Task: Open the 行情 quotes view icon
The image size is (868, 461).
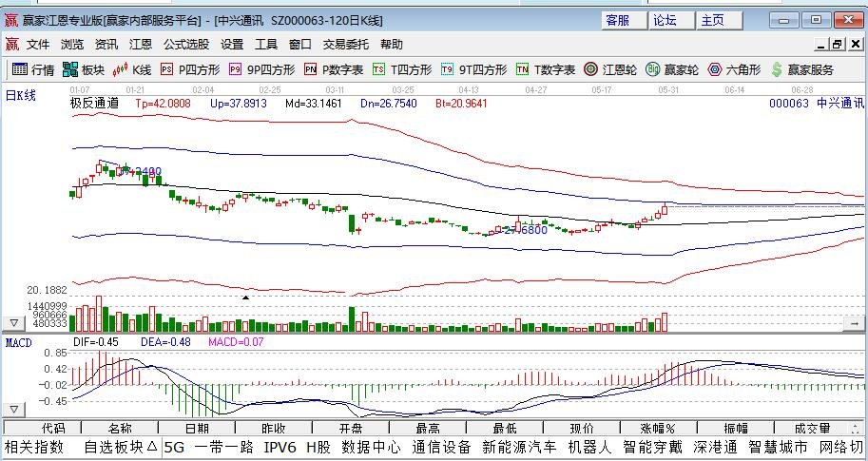Action: pos(32,69)
